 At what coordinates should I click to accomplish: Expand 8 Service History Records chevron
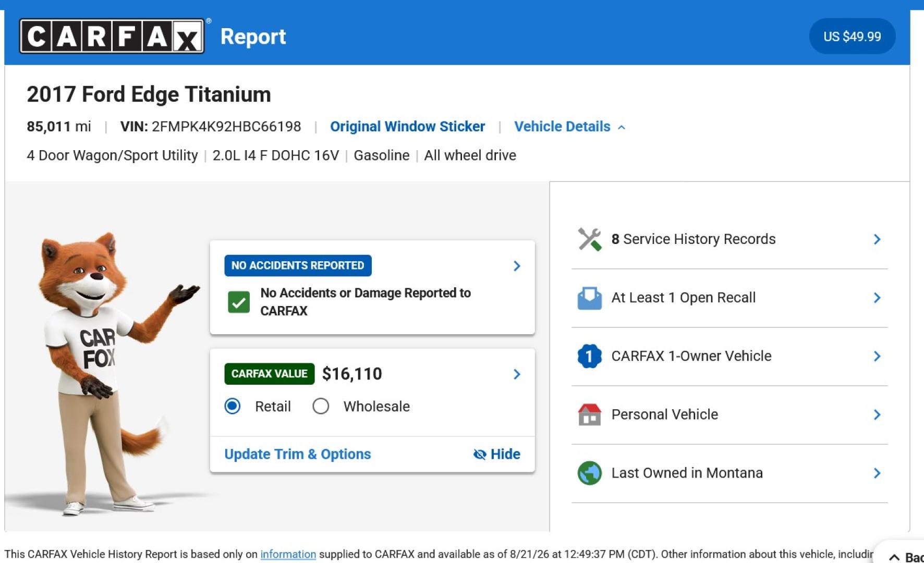pos(877,239)
